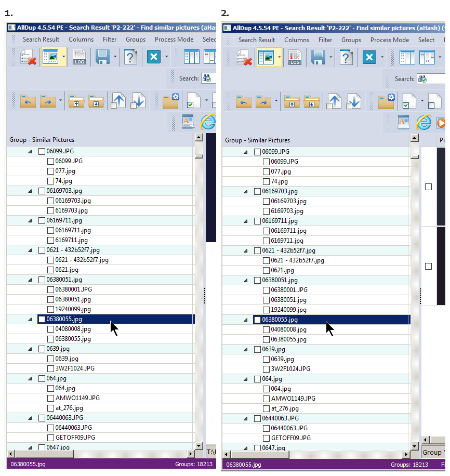Click the LOG file icon in screenshot 1

(80, 57)
